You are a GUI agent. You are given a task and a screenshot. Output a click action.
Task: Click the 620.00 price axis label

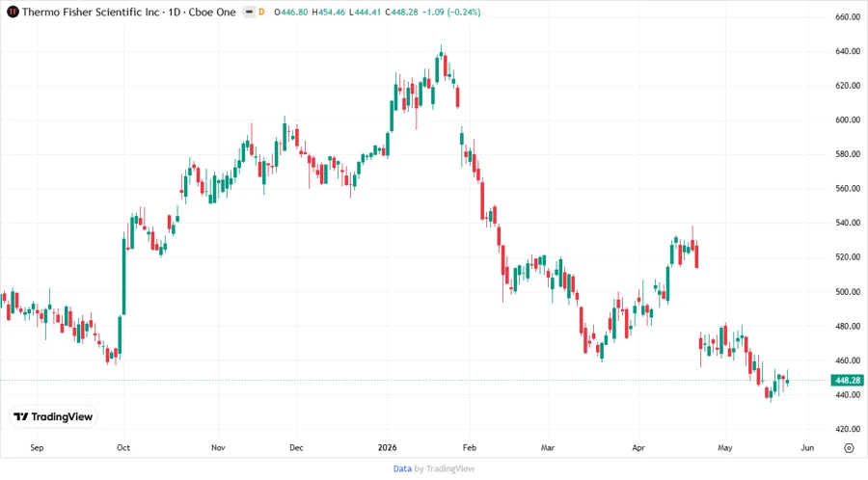(x=848, y=86)
